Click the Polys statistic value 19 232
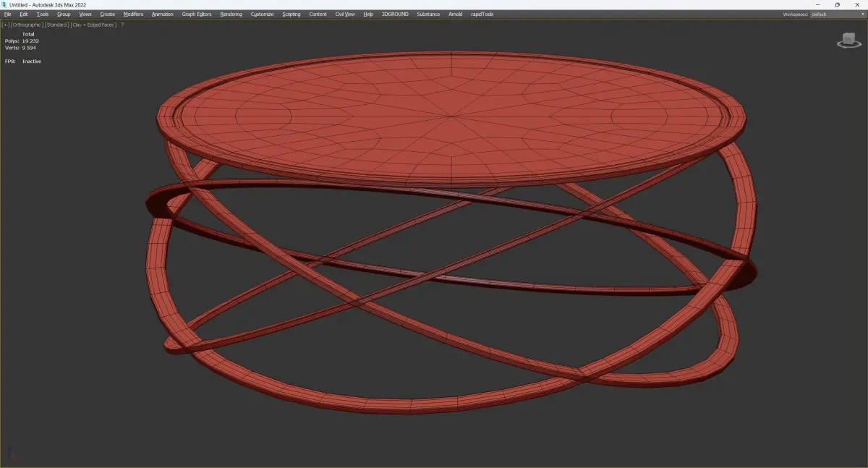 click(x=30, y=41)
